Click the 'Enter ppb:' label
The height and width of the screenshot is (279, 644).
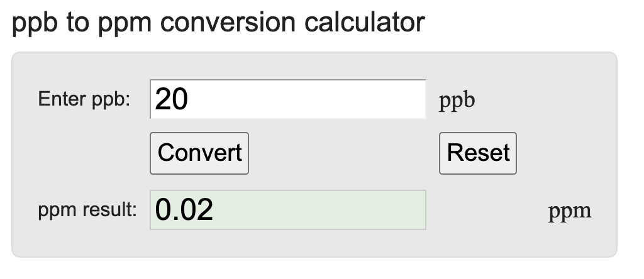click(x=84, y=99)
